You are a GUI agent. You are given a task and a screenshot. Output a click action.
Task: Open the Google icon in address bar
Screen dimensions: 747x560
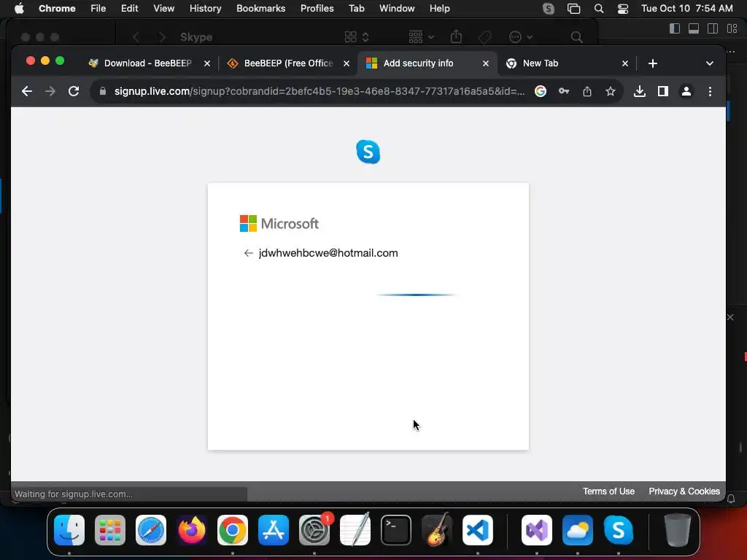(541, 91)
